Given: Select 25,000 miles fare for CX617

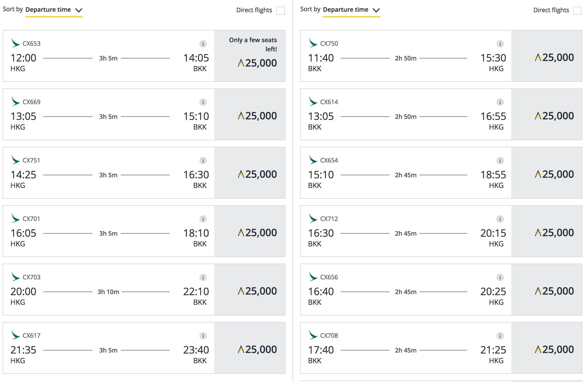Looking at the screenshot, I should click(250, 348).
